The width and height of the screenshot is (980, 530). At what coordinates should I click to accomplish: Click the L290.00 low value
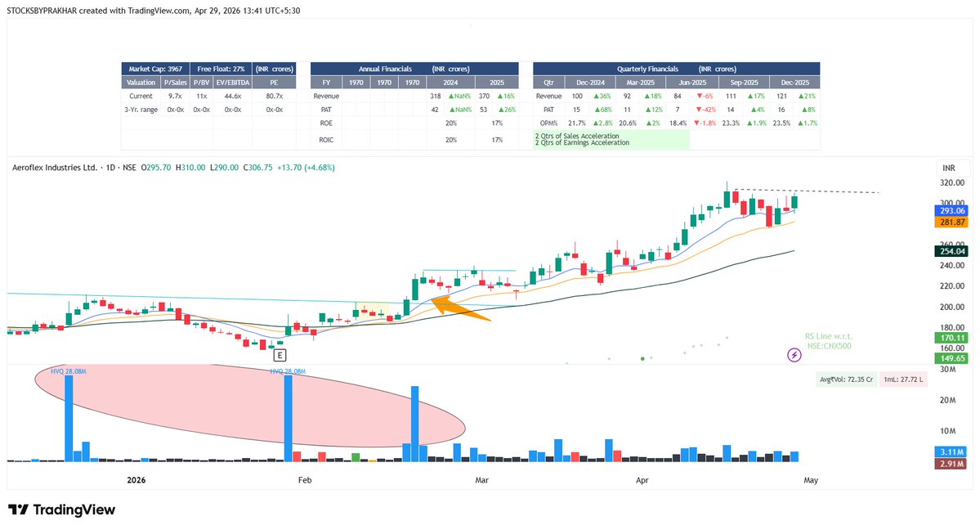click(224, 168)
